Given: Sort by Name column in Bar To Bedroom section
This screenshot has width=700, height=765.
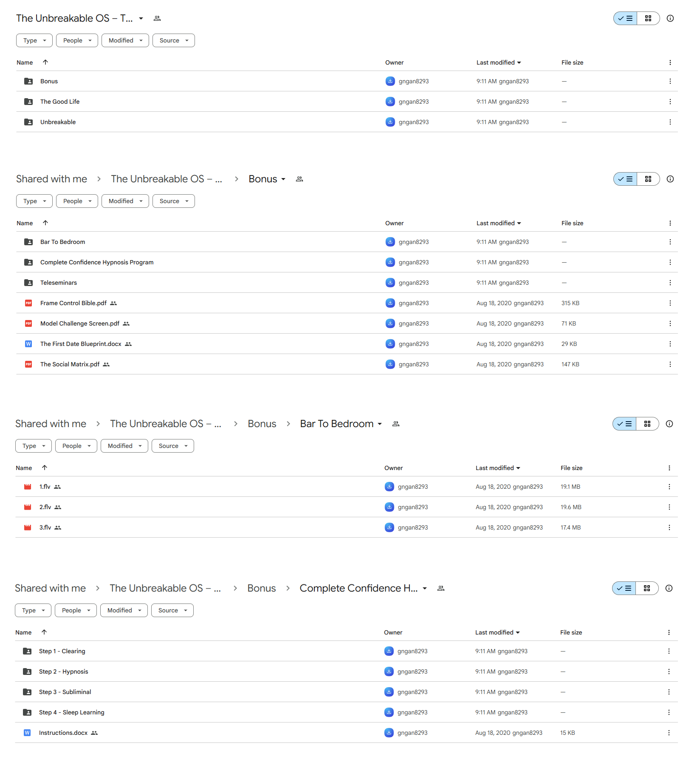Looking at the screenshot, I should pos(24,468).
